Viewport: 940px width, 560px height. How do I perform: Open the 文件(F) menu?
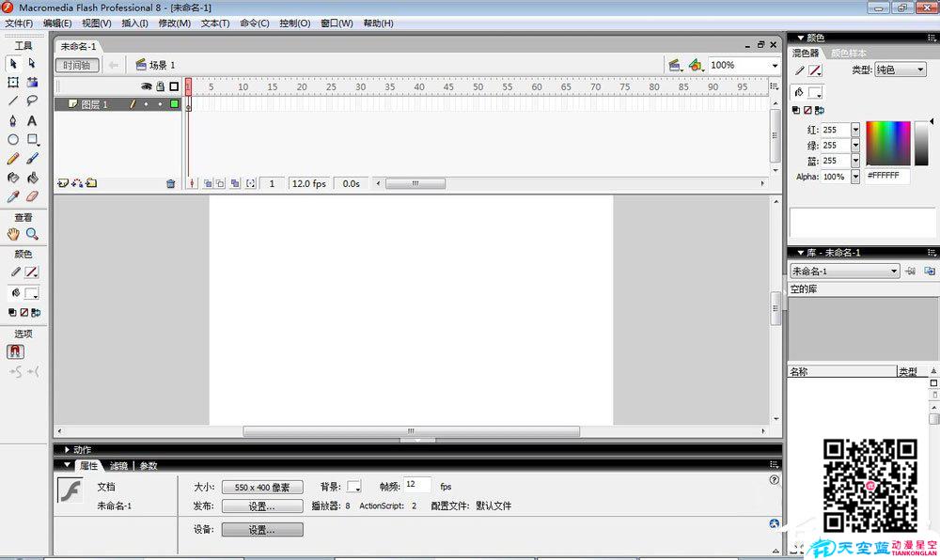click(x=19, y=23)
